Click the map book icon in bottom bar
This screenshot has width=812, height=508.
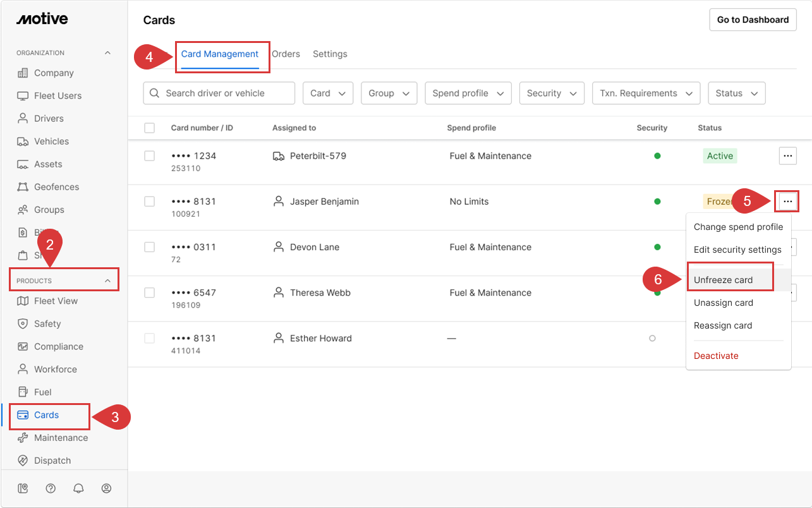point(23,488)
